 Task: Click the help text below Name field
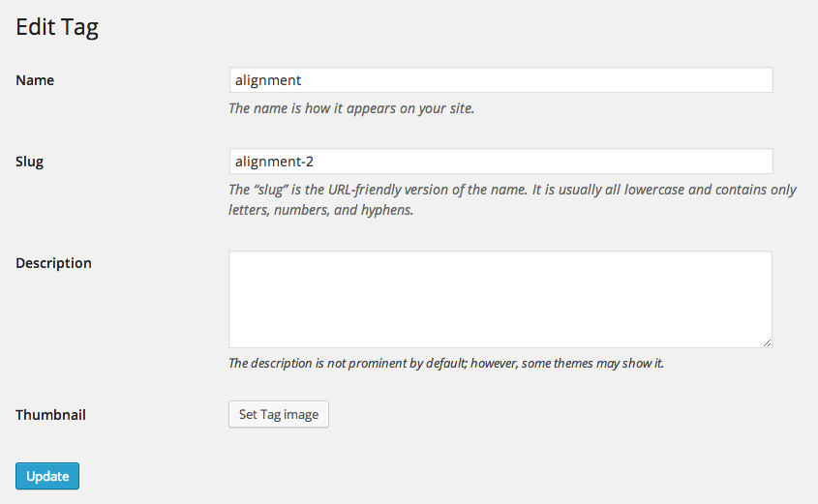351,108
